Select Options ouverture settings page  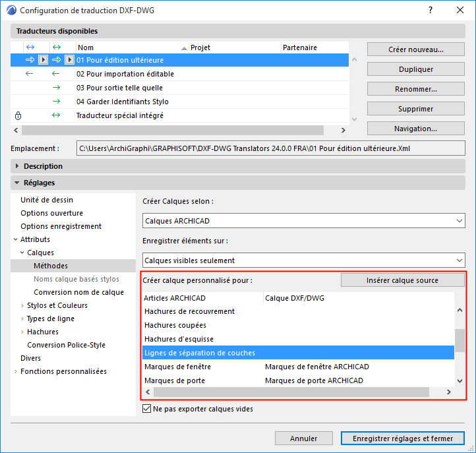coord(51,213)
